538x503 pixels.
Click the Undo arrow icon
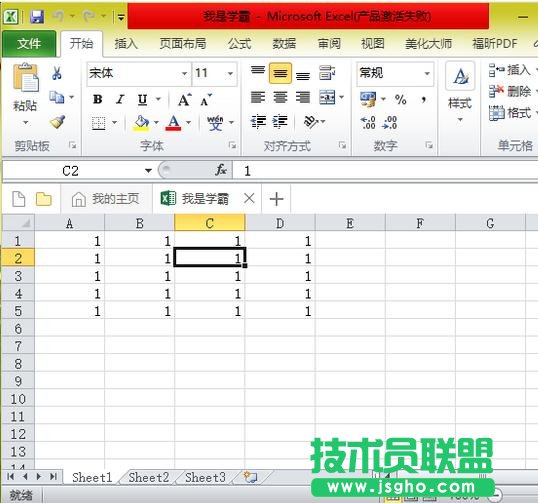point(59,16)
